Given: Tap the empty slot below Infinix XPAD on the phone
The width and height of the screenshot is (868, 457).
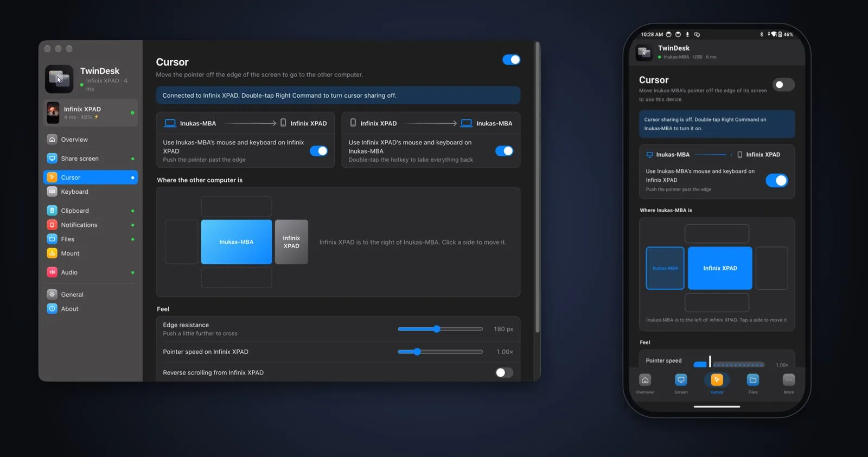Looking at the screenshot, I should click(717, 302).
